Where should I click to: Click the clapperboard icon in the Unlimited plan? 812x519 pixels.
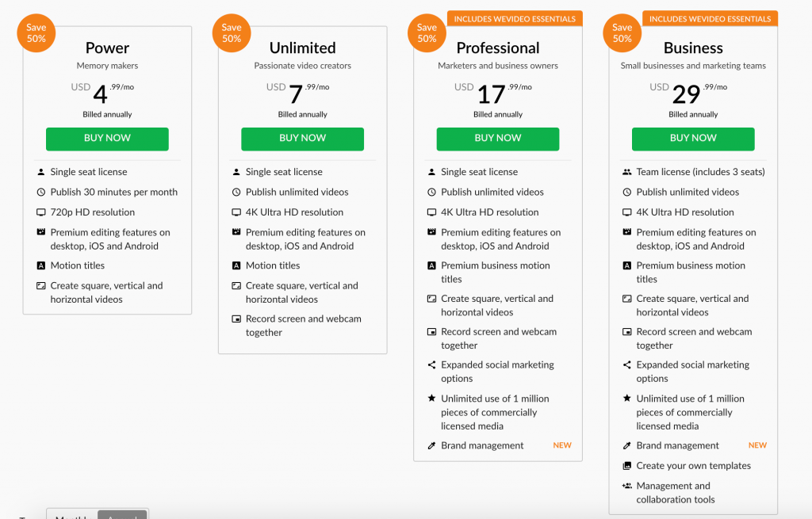[236, 232]
